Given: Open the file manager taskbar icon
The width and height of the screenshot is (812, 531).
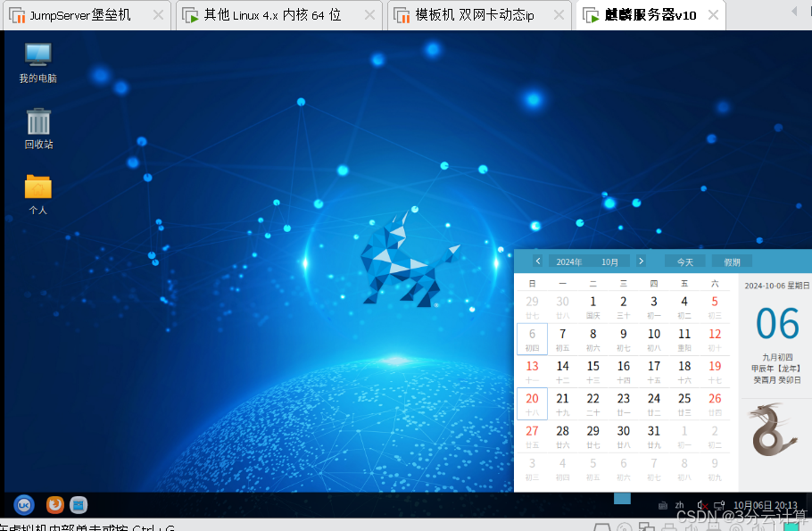Looking at the screenshot, I should point(79,504).
